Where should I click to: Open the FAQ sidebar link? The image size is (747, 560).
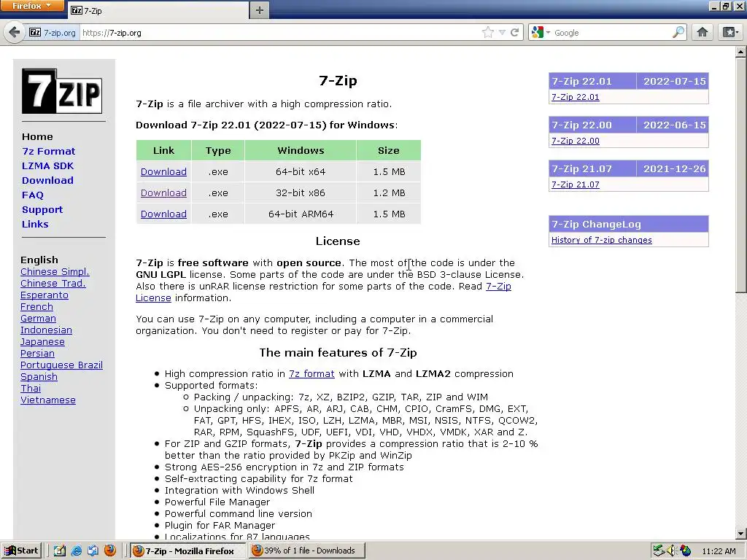[x=32, y=195]
